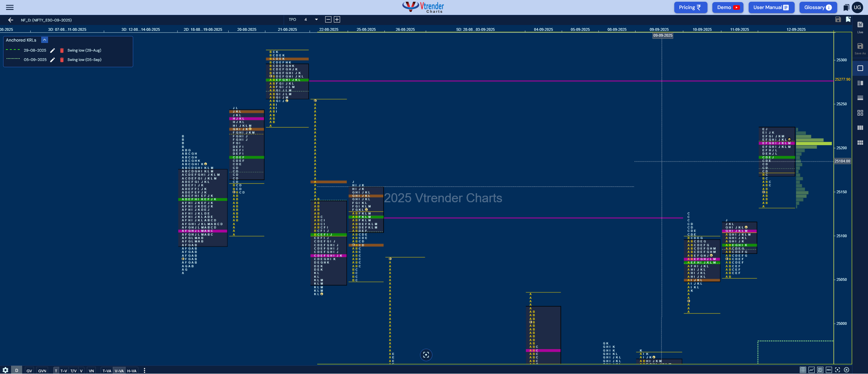The height and width of the screenshot is (374, 868).
Task: Switch to T profile mode
Action: (56, 371)
